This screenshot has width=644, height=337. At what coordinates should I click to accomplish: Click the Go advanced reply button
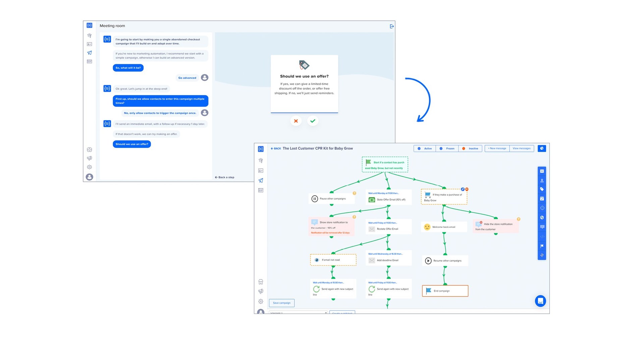tap(186, 77)
